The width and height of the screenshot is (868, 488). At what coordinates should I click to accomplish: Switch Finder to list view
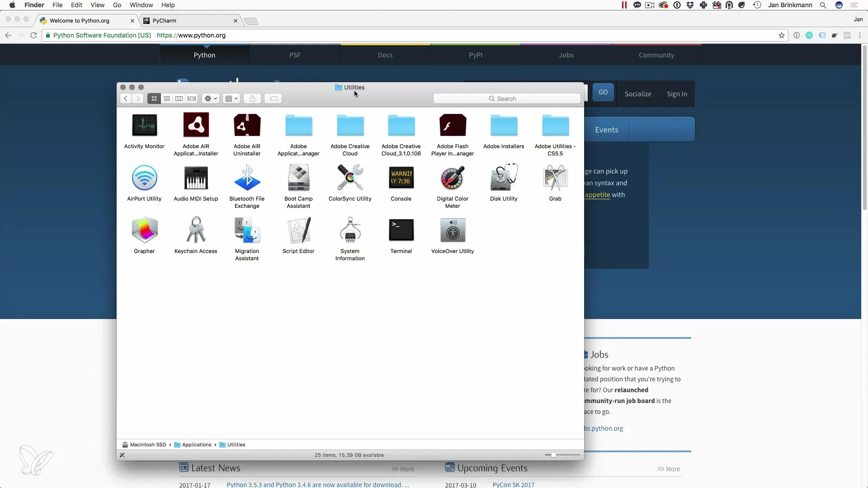pyautogui.click(x=167, y=99)
